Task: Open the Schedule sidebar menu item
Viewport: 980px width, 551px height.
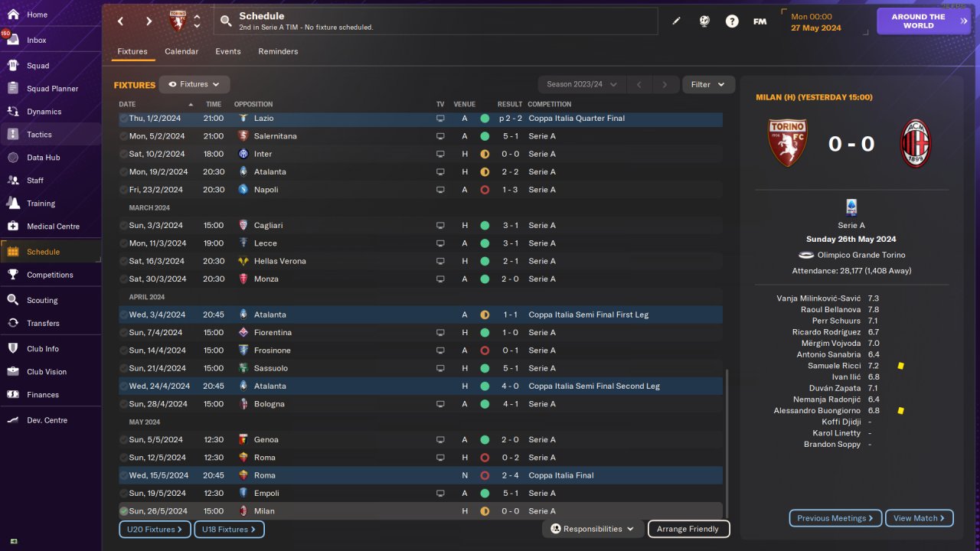Action: (51, 252)
